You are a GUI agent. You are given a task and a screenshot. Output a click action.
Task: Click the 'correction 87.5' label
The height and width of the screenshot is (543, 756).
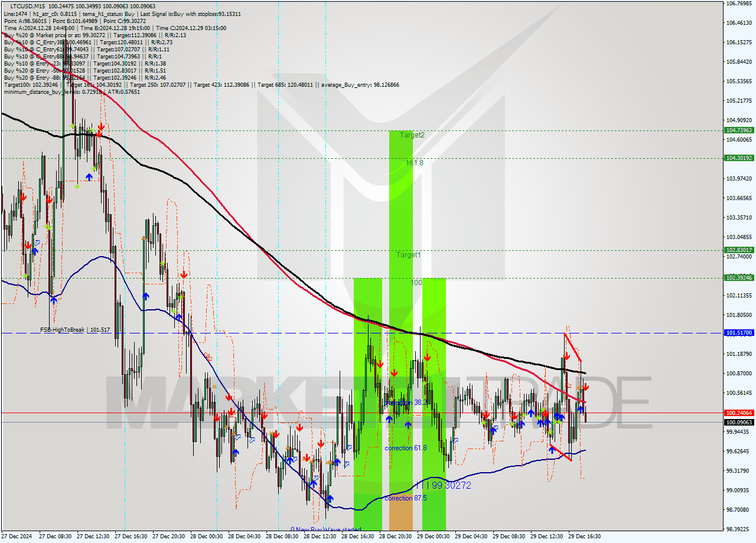[x=406, y=498]
